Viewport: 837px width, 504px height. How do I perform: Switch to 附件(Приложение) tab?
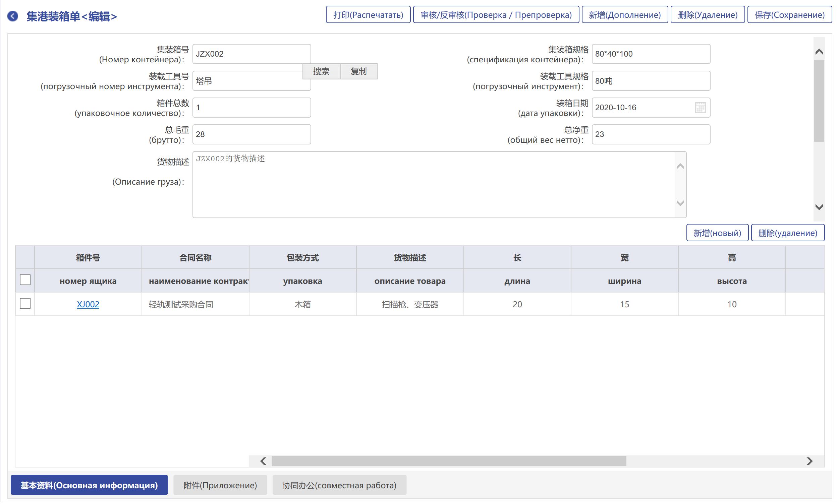pos(220,485)
